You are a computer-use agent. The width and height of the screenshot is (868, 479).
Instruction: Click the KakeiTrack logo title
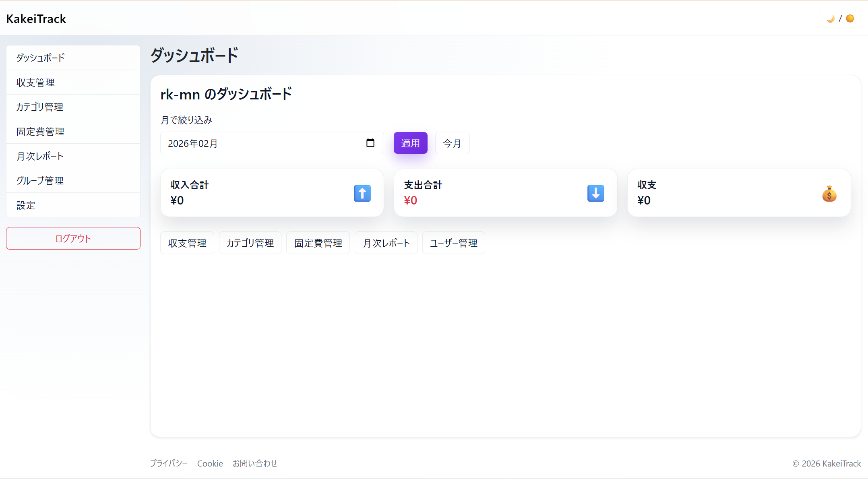click(x=36, y=19)
